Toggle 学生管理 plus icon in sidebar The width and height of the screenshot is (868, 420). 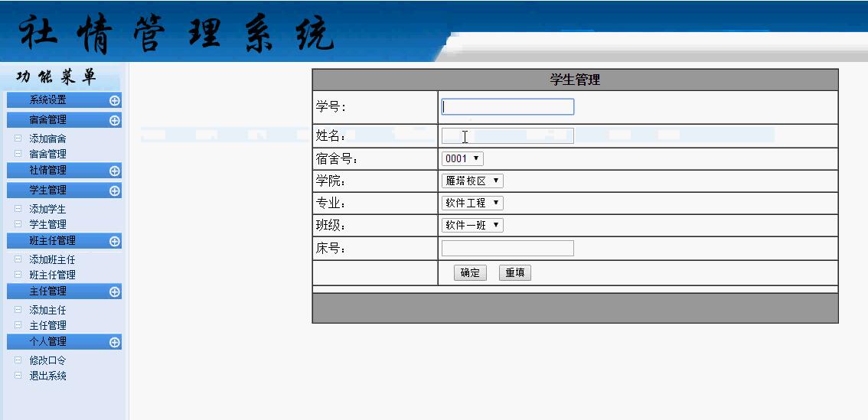[115, 191]
